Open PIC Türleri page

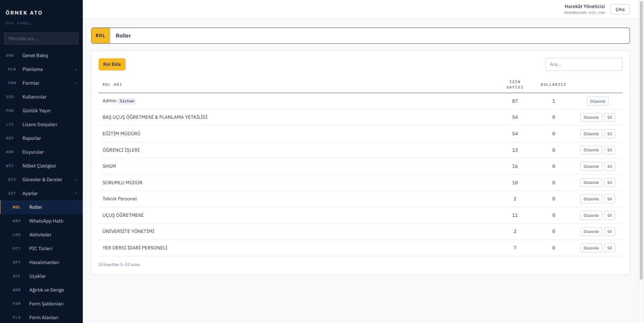pos(41,249)
